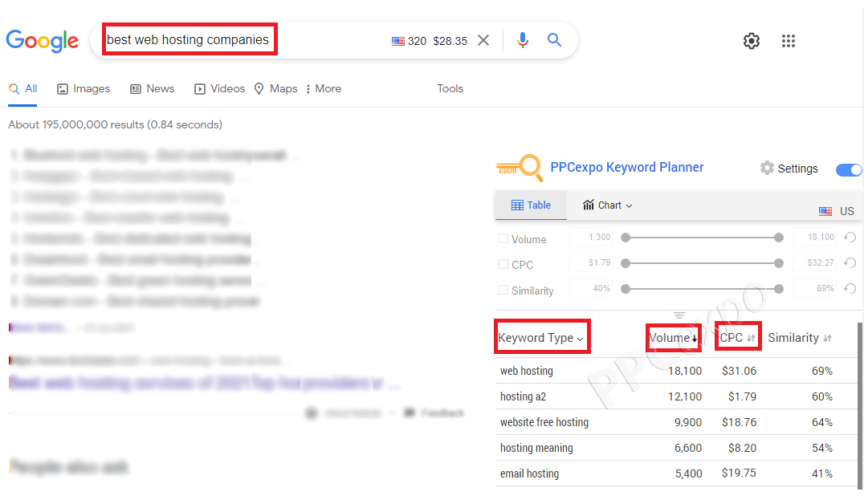Image resolution: width=864 pixels, height=504 pixels.
Task: Open the Google apps grid
Action: click(789, 41)
